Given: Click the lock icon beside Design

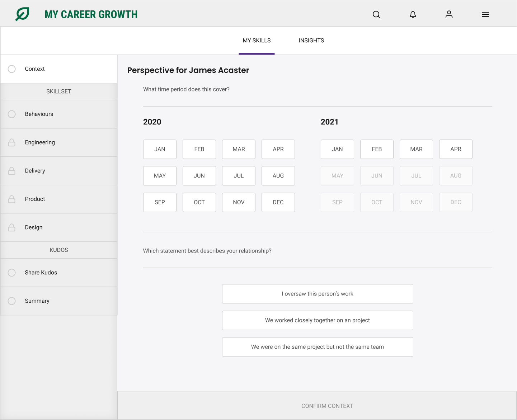Looking at the screenshot, I should pos(12,227).
